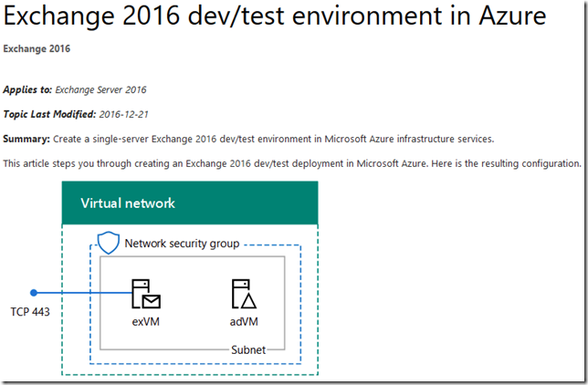Click the Network security group shield icon
588x385 pixels.
(x=109, y=243)
